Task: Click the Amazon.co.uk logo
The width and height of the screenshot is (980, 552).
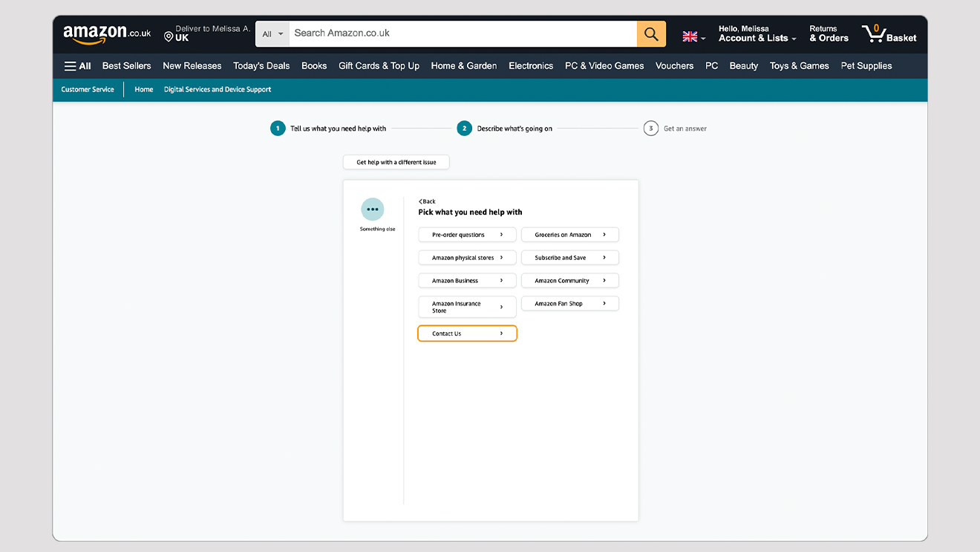Action: tap(106, 34)
